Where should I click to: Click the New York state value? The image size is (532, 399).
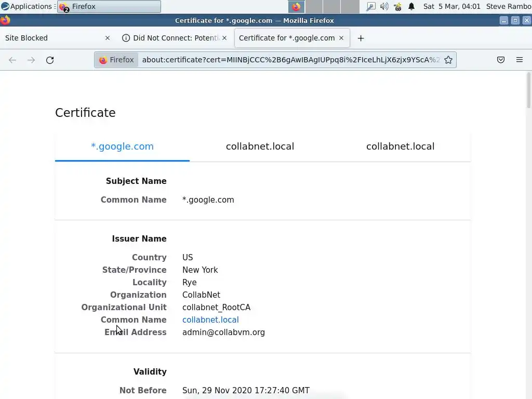pyautogui.click(x=200, y=270)
